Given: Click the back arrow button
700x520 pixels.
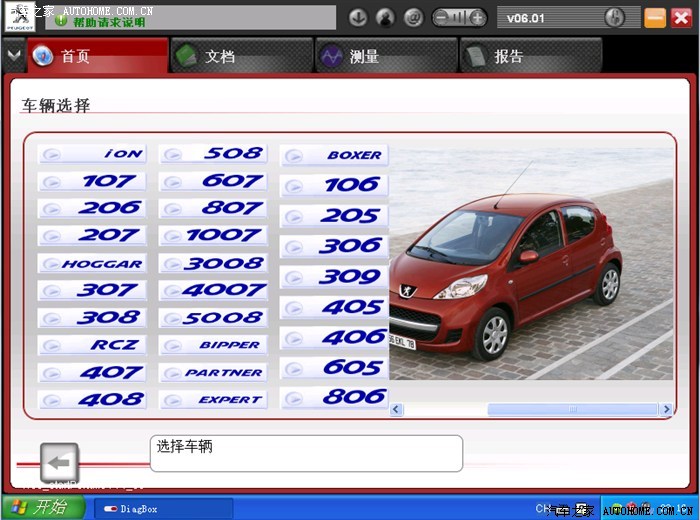Looking at the screenshot, I should point(59,463).
